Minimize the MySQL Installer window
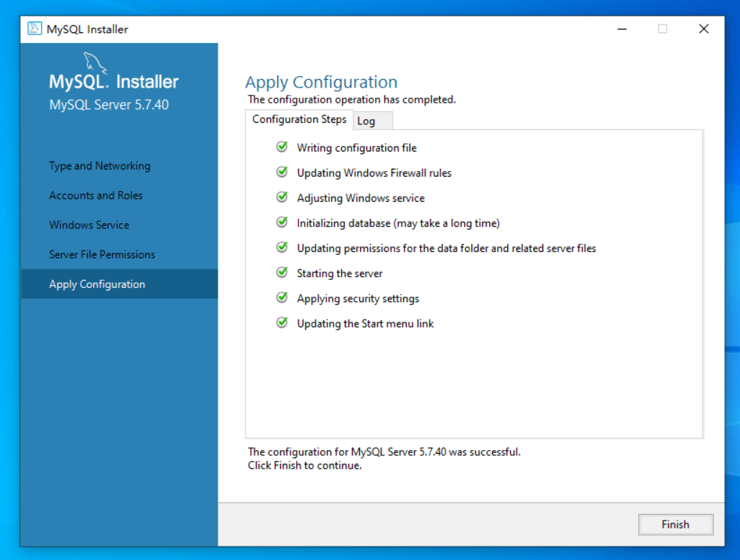Viewport: 740px width, 560px height. (622, 29)
